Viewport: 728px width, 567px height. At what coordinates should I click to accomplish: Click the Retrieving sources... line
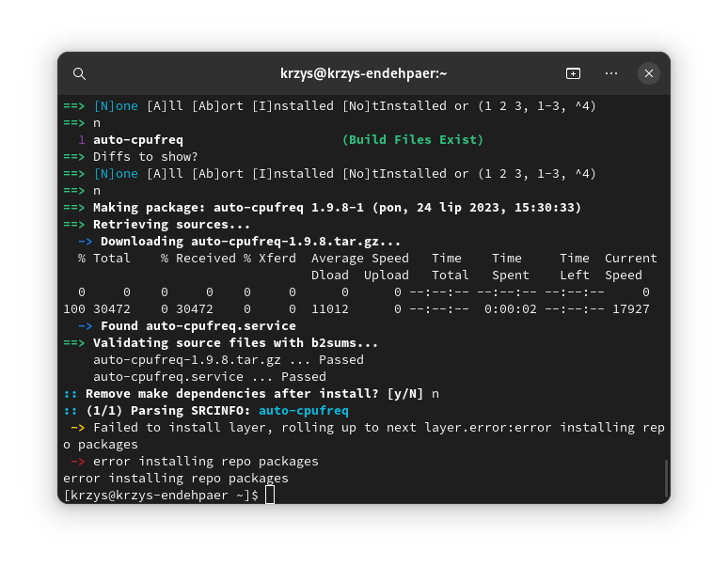(x=156, y=225)
